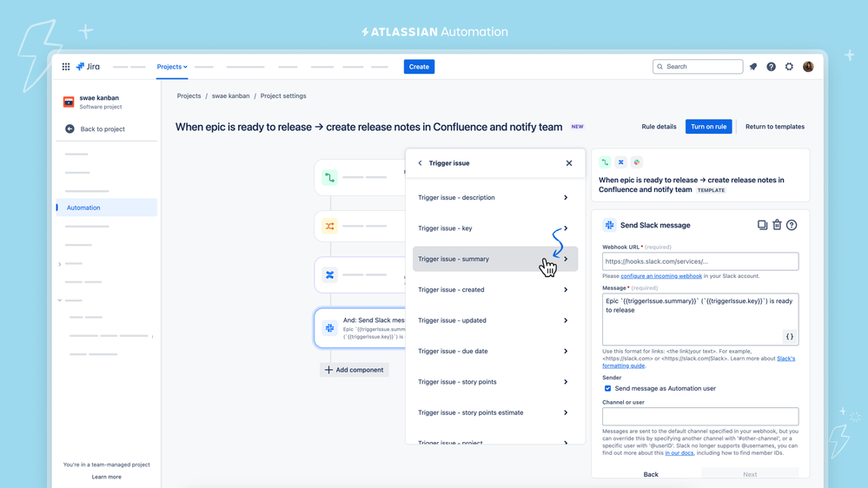Select the And: Send Slack message step card
The width and height of the screenshot is (868, 488).
coord(360,328)
